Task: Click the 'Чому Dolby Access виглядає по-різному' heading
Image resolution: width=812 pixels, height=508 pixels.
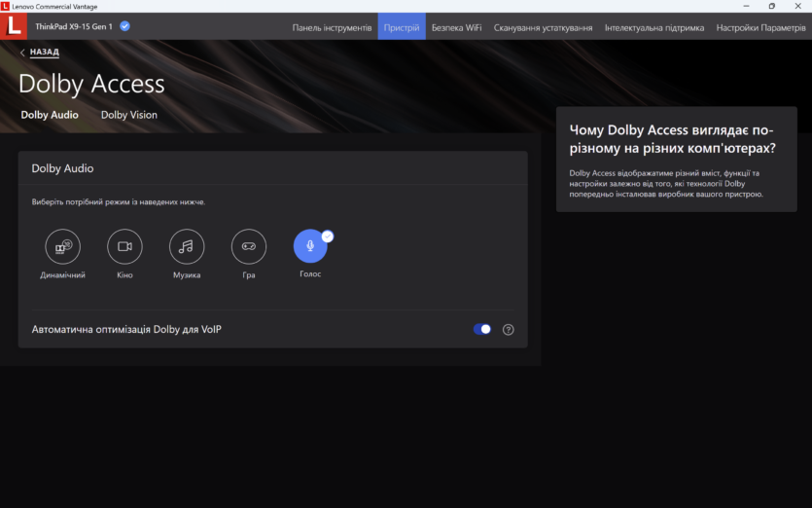Action: pyautogui.click(x=673, y=139)
